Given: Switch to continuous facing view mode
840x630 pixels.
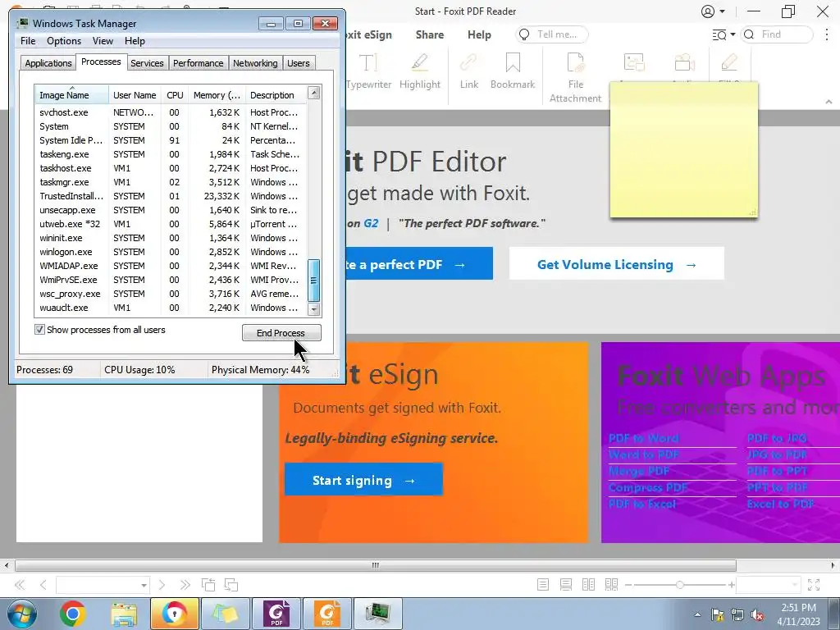Looking at the screenshot, I should point(611,585).
